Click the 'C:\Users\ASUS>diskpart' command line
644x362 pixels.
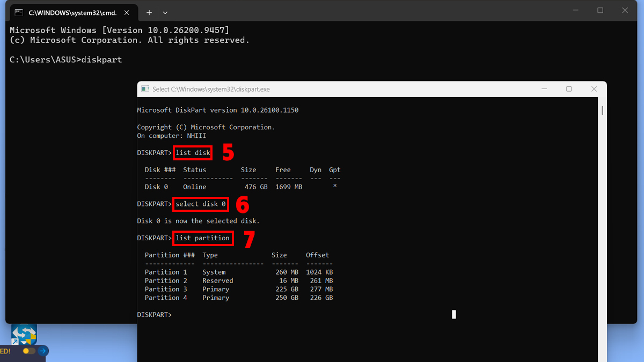tap(66, 60)
